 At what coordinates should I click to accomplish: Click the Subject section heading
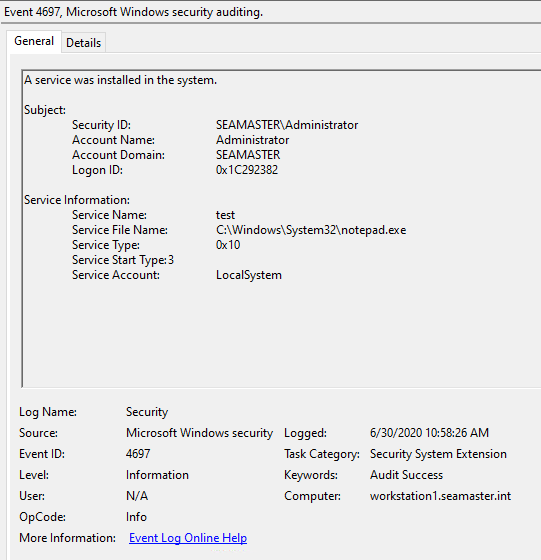click(x=45, y=110)
